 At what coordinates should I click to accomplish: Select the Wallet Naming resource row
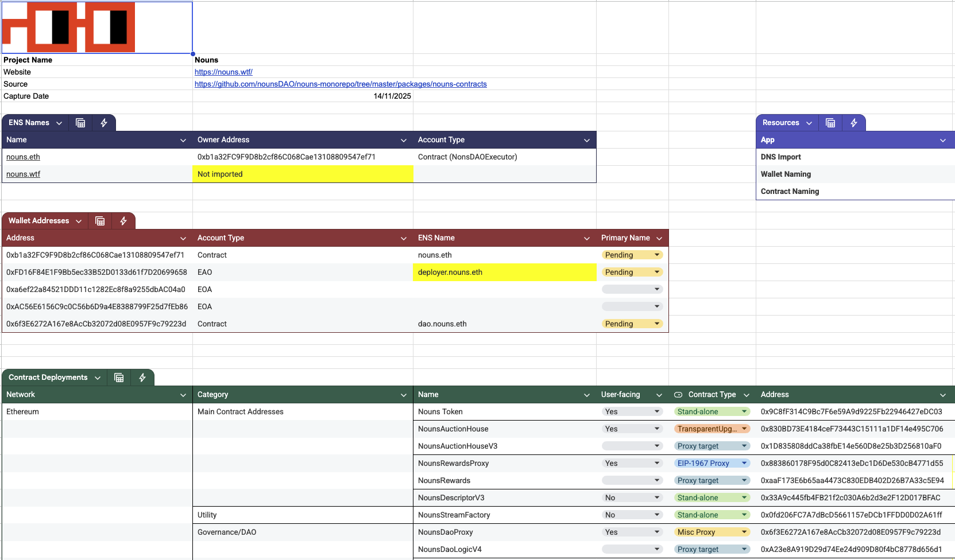tap(855, 174)
